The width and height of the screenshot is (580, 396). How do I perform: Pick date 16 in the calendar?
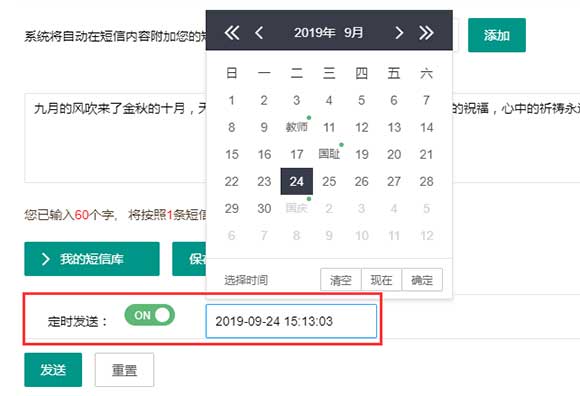pyautogui.click(x=264, y=154)
